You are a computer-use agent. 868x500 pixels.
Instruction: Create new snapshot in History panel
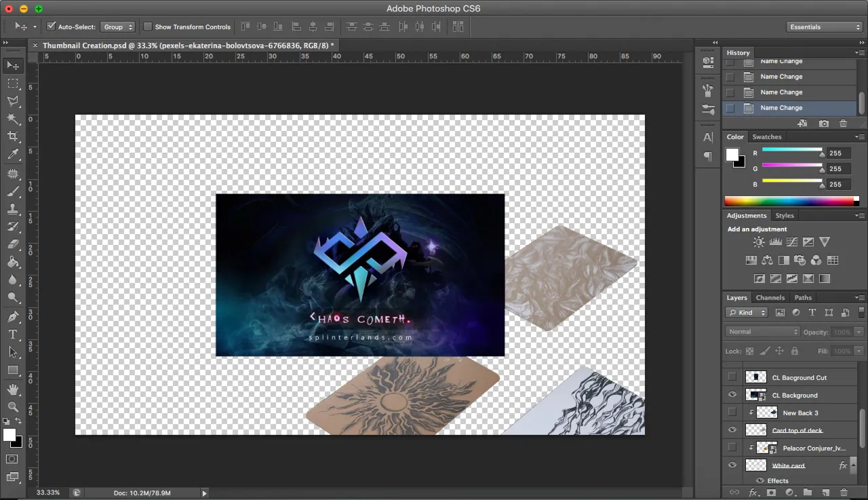pos(823,123)
